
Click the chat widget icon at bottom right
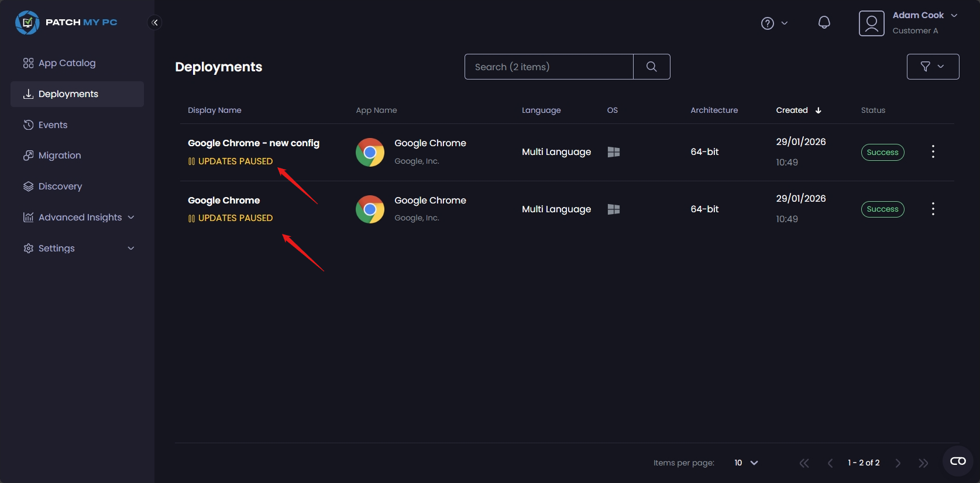[958, 461]
